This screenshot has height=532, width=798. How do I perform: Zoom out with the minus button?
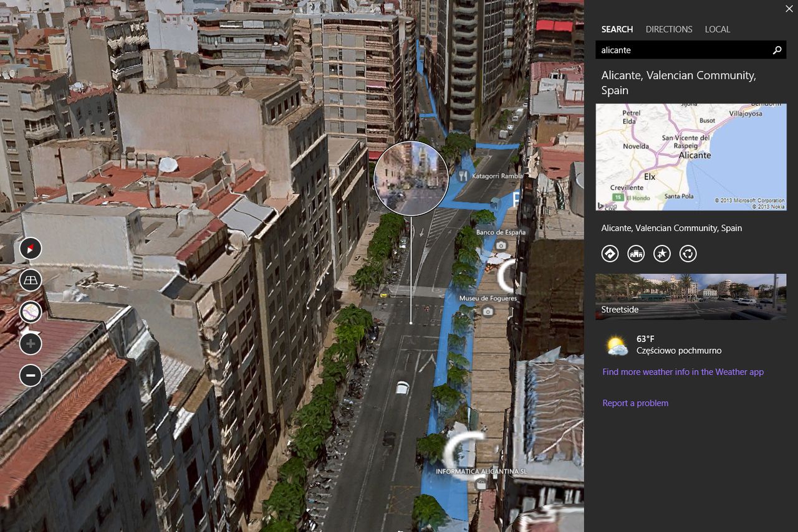pos(30,375)
